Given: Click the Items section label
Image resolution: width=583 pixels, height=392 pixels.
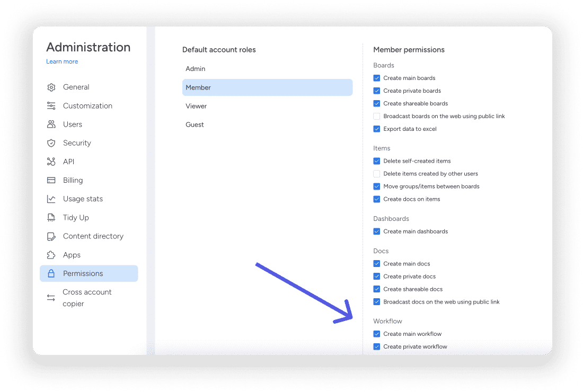Looking at the screenshot, I should click(x=382, y=148).
